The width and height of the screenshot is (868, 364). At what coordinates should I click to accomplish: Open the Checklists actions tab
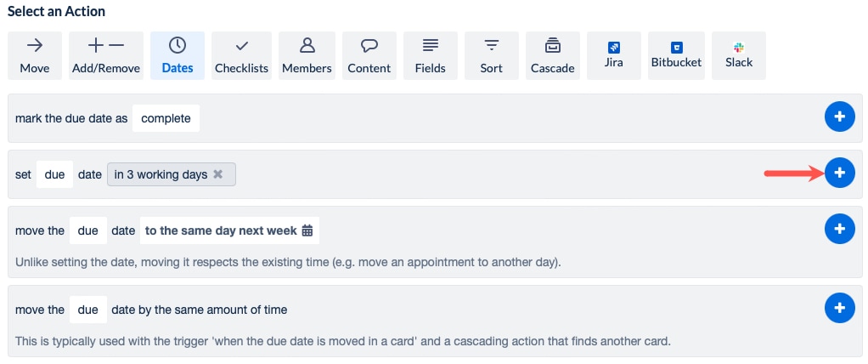click(x=241, y=55)
